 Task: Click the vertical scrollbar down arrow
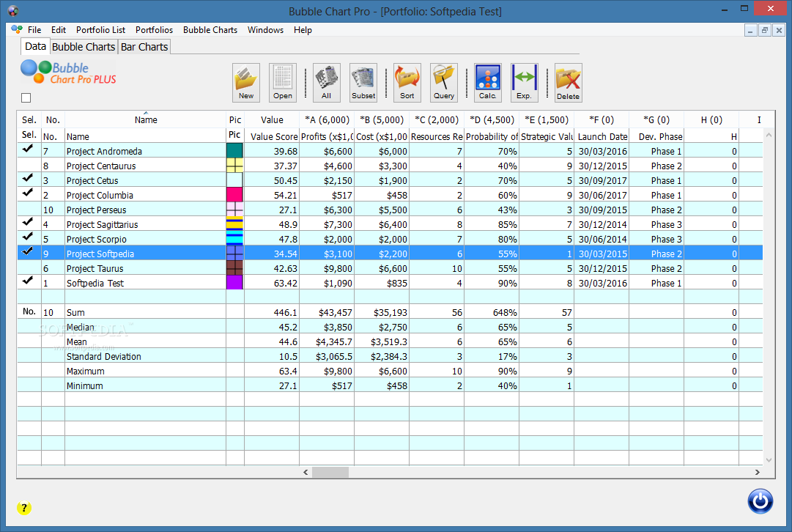(x=769, y=459)
